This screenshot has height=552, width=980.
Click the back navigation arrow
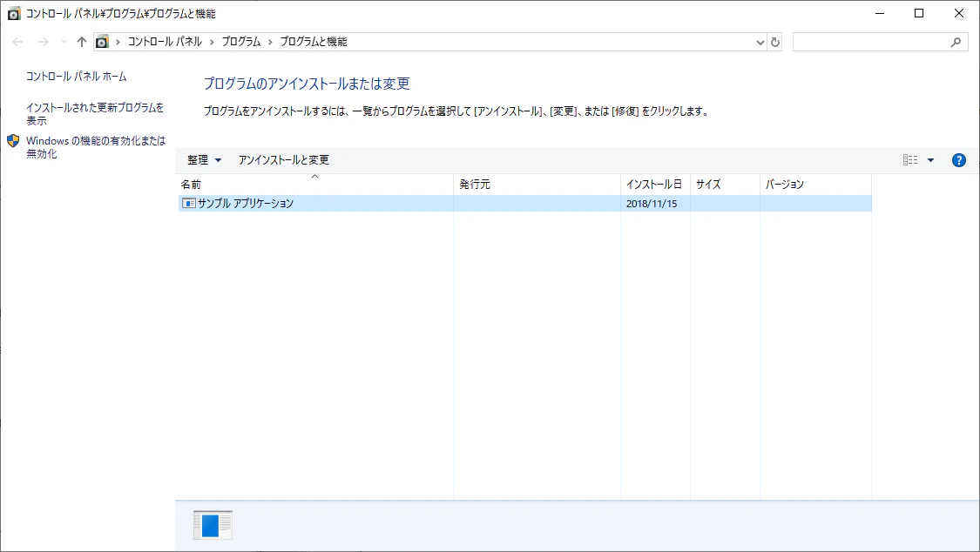point(17,42)
